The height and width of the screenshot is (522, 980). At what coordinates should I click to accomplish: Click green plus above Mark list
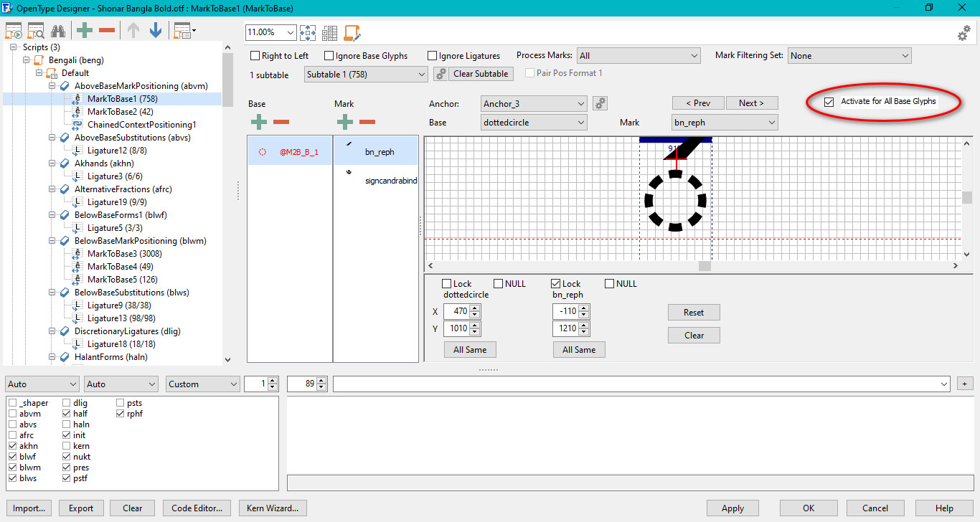tap(345, 123)
